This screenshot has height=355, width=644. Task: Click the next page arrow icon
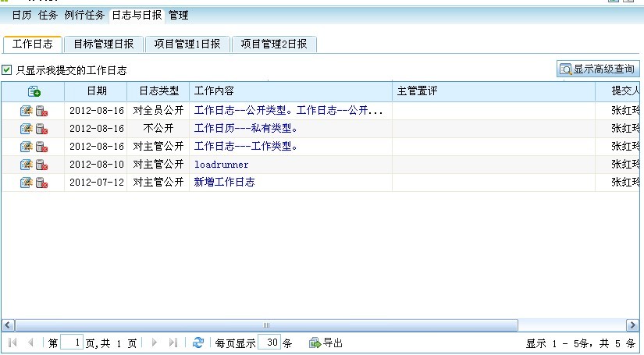click(155, 343)
